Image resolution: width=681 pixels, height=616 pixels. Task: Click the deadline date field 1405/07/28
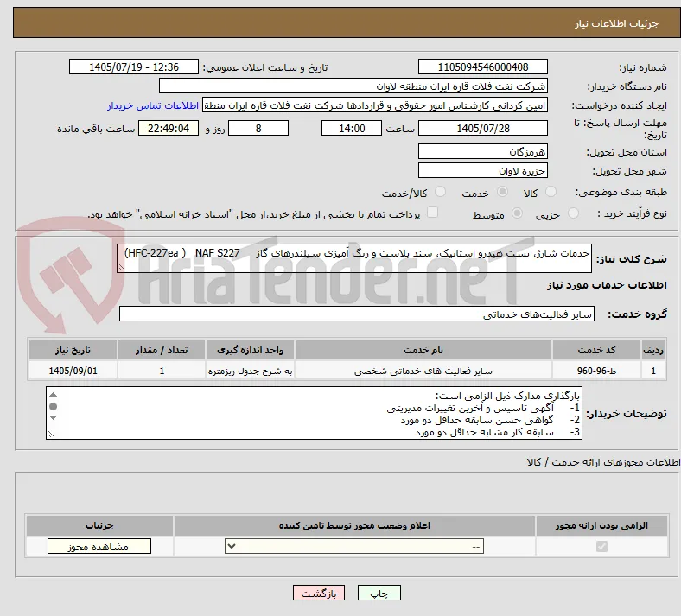[x=483, y=129]
